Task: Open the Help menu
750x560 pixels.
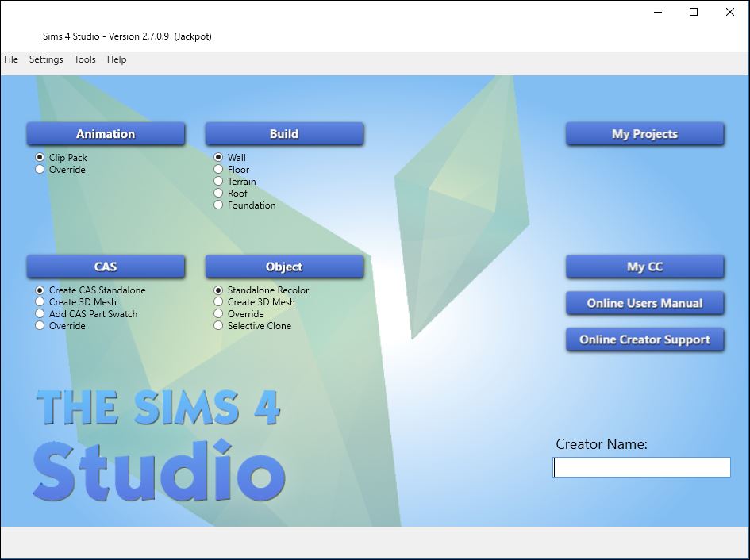Action: click(x=117, y=59)
